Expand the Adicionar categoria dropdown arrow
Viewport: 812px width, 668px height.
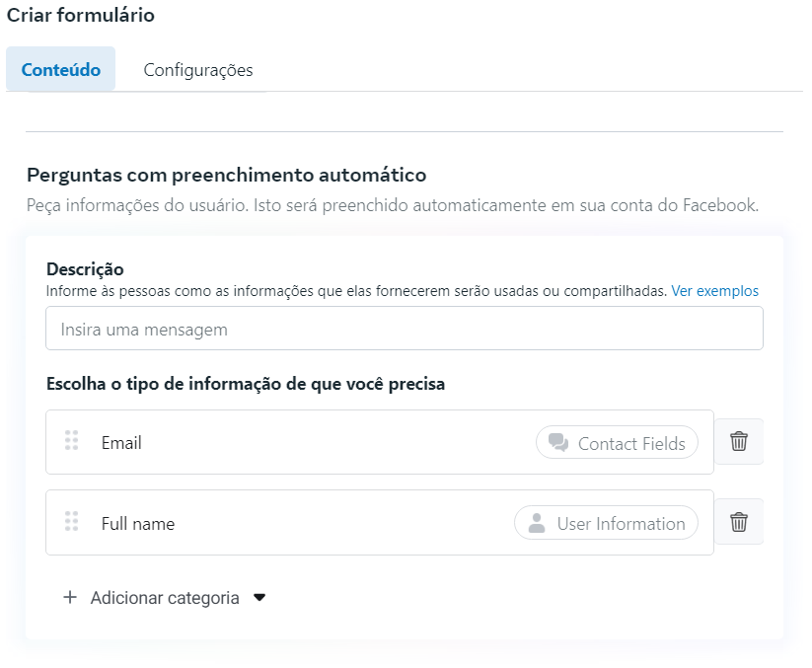pos(259,597)
